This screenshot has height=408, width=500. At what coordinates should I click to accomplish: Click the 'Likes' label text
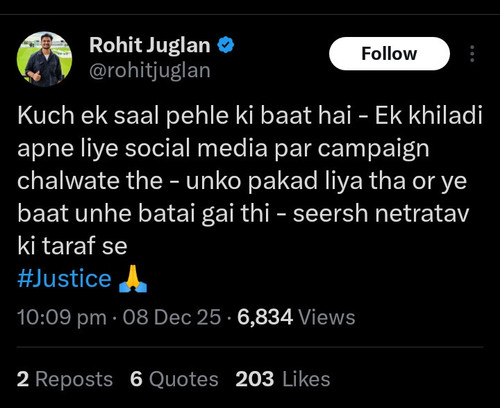[306, 379]
